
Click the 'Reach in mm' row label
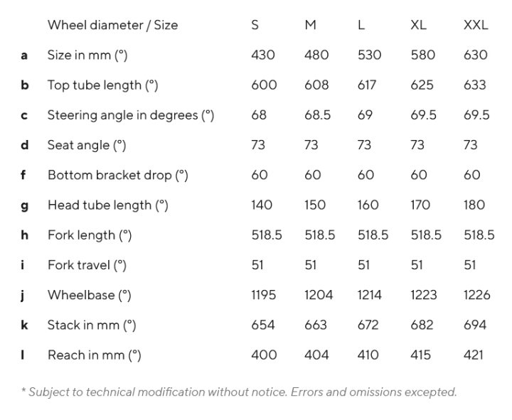pos(95,355)
